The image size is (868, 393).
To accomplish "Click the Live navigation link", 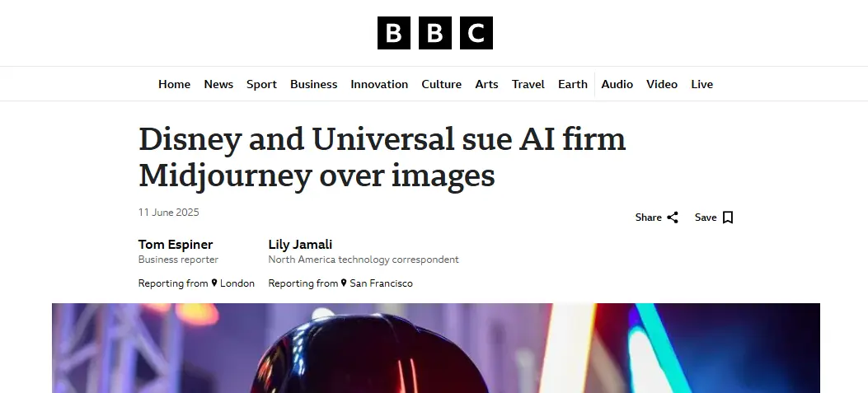I will tap(702, 84).
